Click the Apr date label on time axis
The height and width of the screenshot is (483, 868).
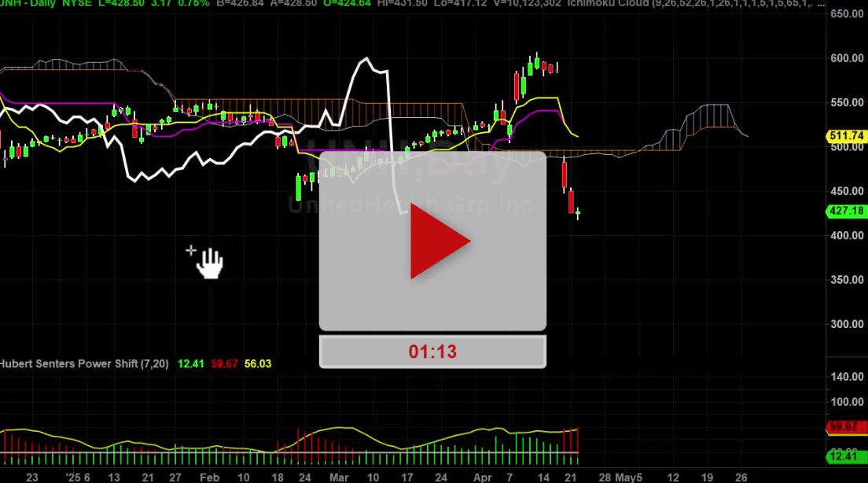click(x=482, y=477)
